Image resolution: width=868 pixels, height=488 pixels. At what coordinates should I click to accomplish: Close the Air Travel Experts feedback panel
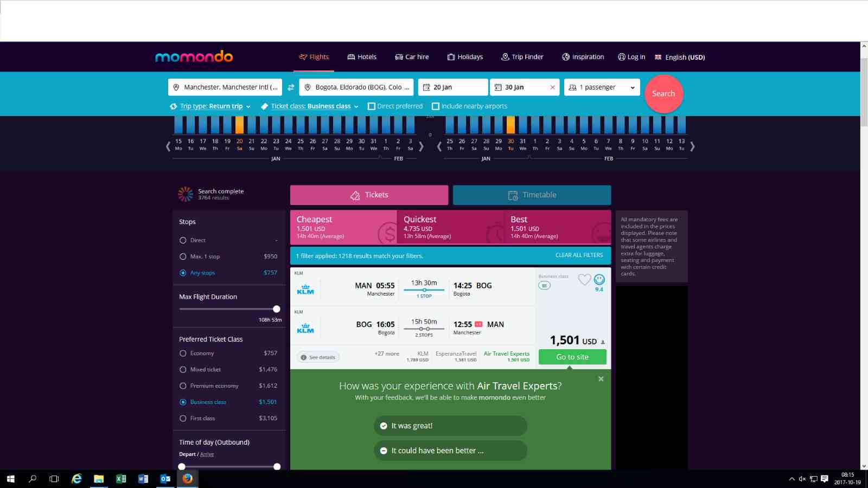click(601, 379)
